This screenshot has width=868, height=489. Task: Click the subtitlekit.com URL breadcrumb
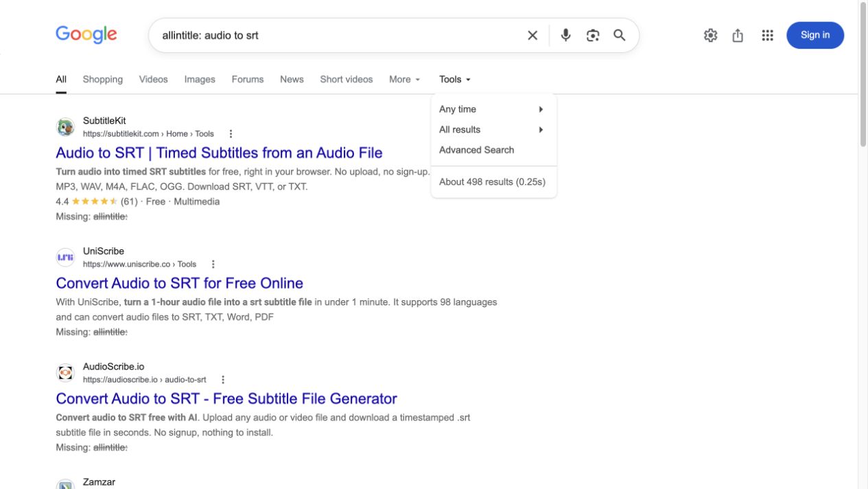(x=148, y=134)
